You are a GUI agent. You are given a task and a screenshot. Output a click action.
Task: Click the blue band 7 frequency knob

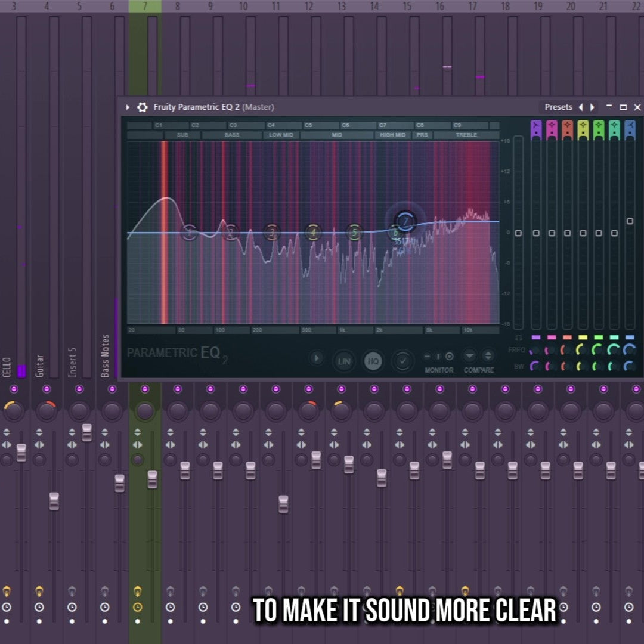point(629,350)
